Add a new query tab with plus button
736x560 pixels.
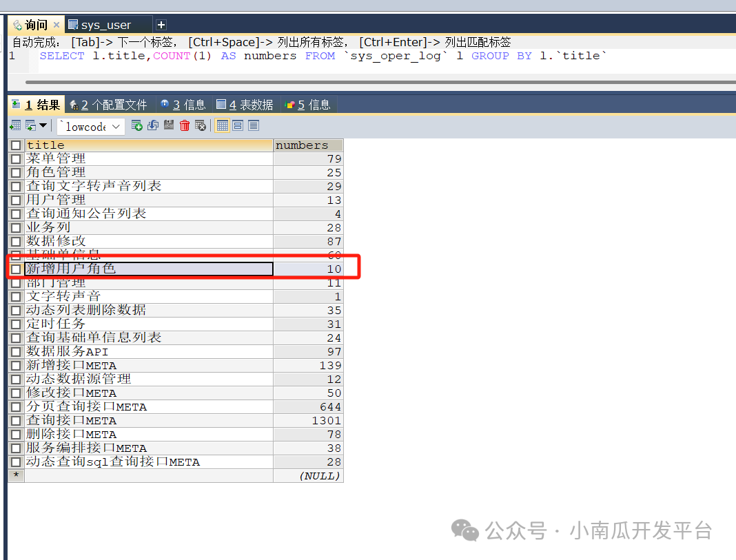[x=161, y=25]
